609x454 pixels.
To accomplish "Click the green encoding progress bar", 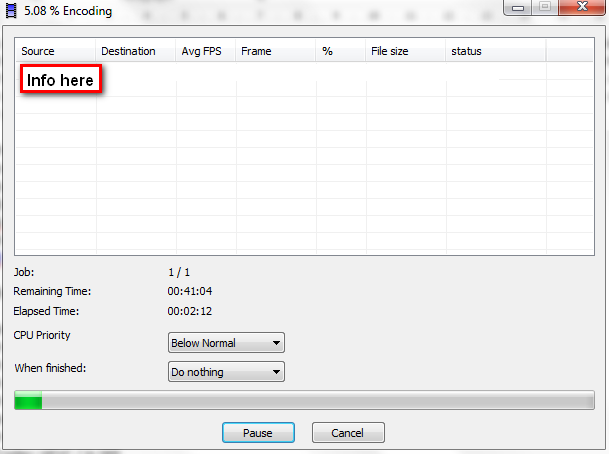I will click(304, 401).
